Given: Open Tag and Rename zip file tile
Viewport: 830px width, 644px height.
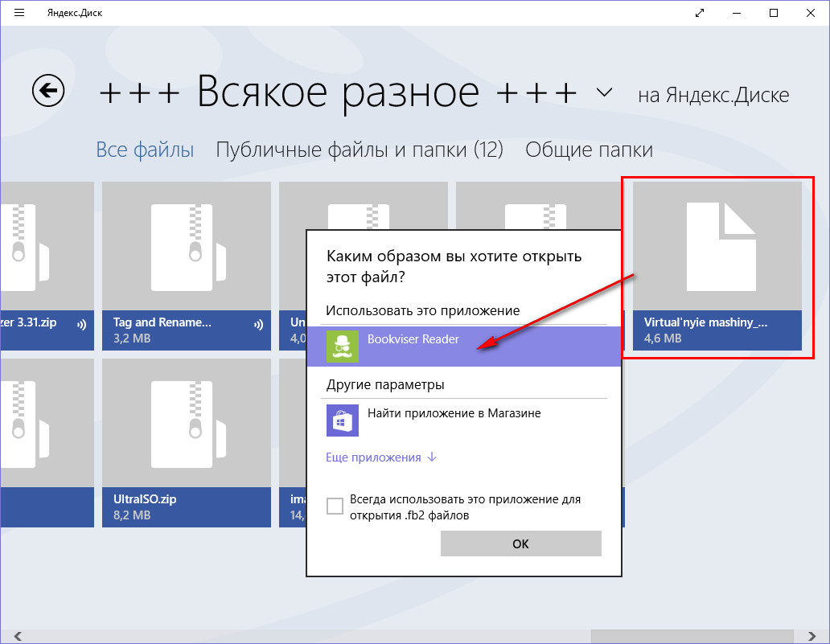Looking at the screenshot, I should [187, 266].
